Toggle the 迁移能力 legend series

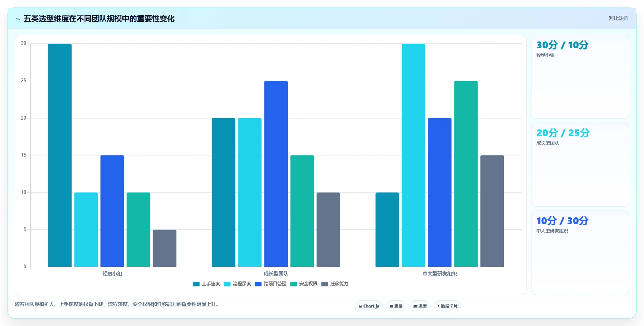(x=335, y=284)
